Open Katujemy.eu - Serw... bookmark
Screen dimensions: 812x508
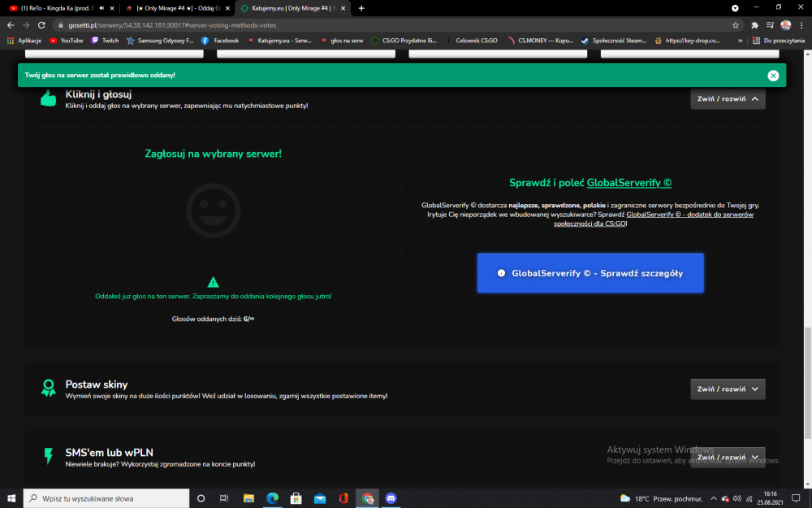coord(279,41)
